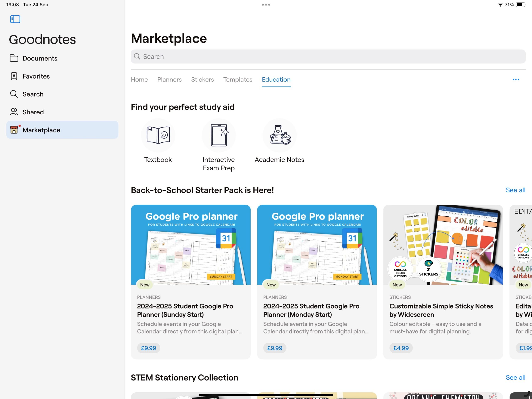See all STEM Stationery Collection items

(515, 377)
